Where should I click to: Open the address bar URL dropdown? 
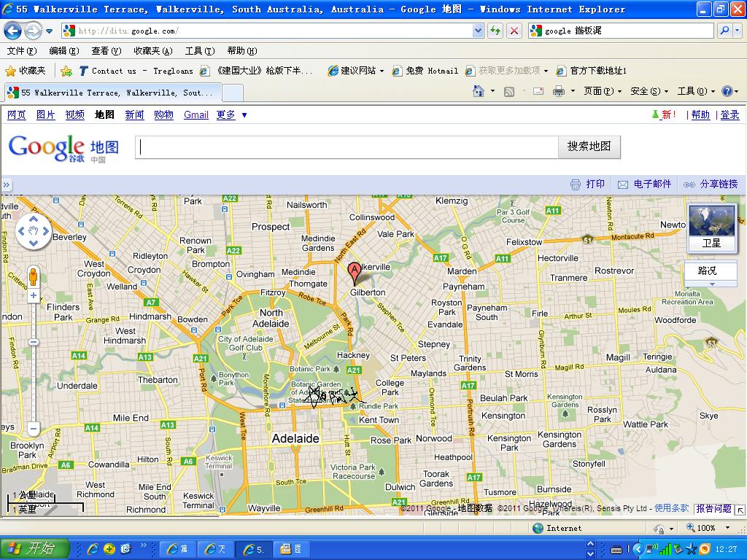pyautogui.click(x=478, y=31)
